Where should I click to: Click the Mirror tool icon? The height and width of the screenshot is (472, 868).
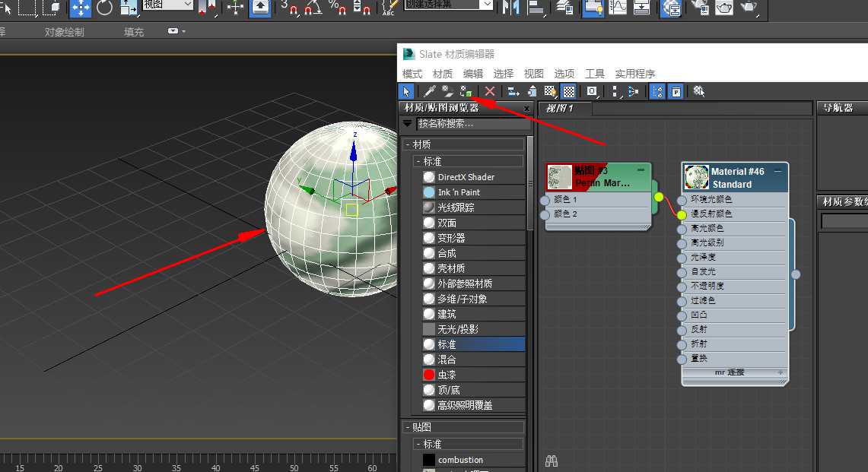coord(510,8)
